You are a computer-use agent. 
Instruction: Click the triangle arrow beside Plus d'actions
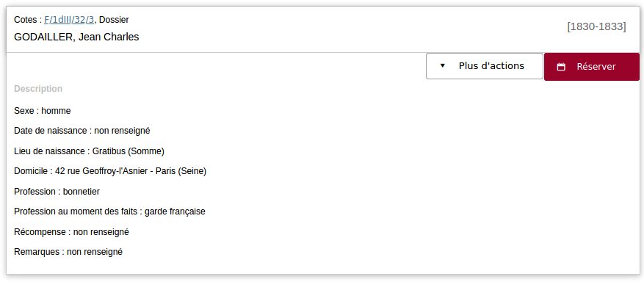(442, 65)
